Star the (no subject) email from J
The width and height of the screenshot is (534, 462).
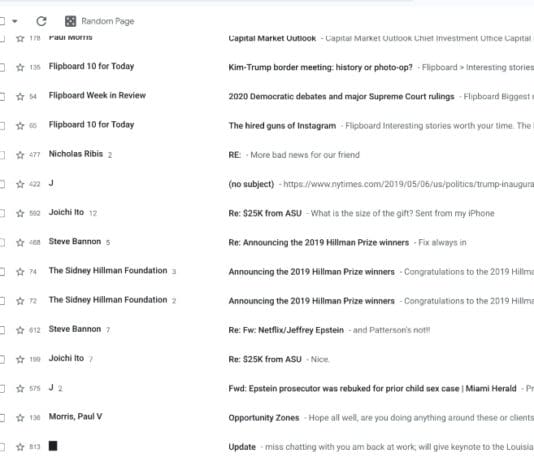[20, 184]
